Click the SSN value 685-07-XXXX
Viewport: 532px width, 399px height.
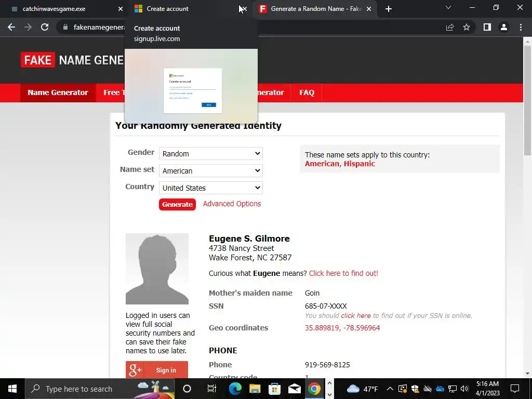326,306
